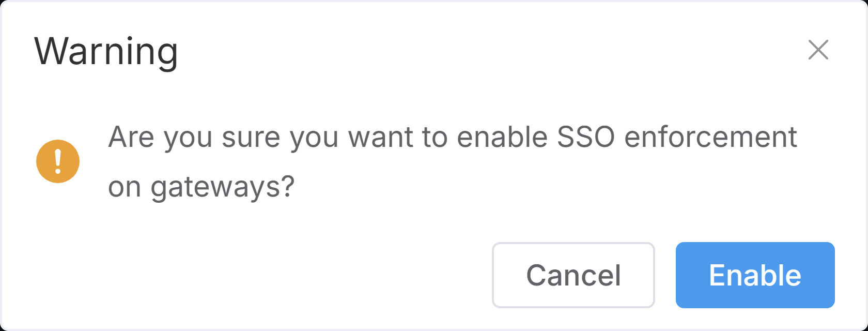Click the Warning dialog title

click(106, 51)
